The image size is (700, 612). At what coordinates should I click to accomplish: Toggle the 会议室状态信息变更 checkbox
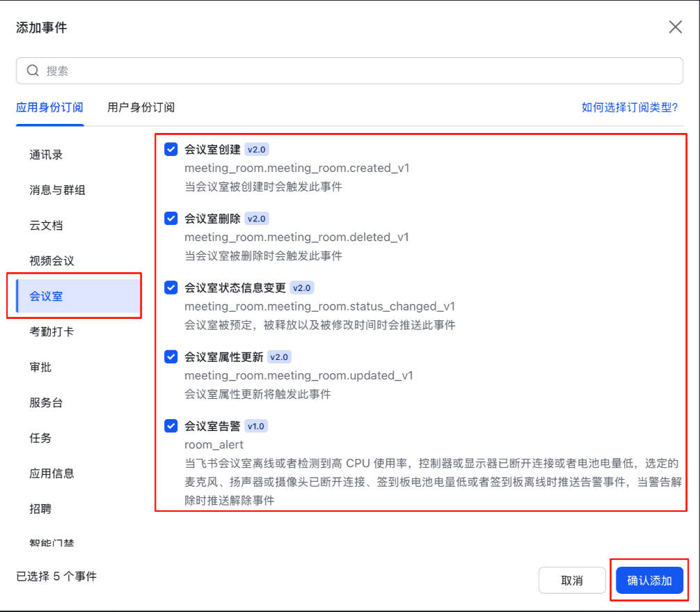[171, 288]
